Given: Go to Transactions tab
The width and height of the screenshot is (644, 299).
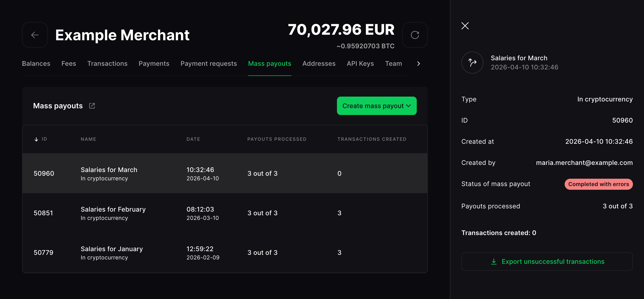Looking at the screenshot, I should click(107, 63).
